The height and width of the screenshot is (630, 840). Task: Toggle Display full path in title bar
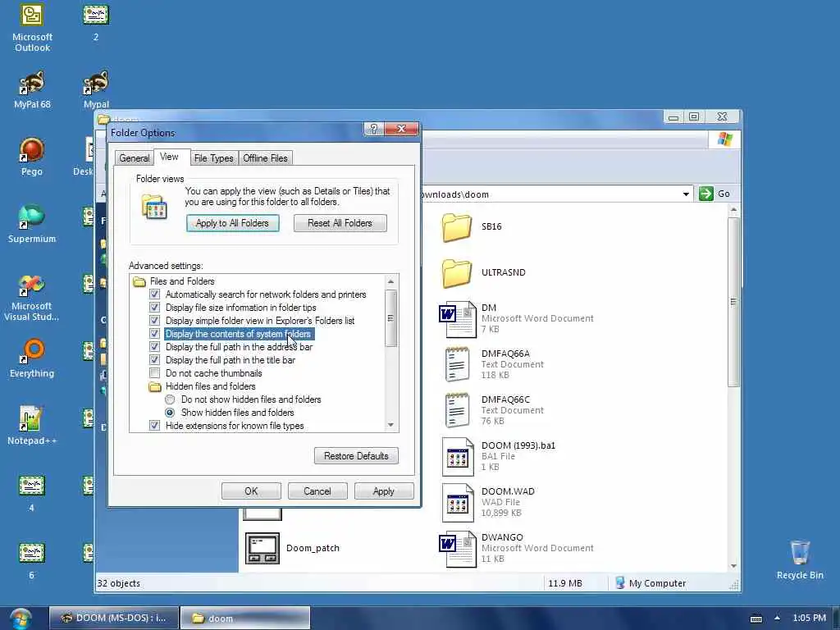coord(154,360)
